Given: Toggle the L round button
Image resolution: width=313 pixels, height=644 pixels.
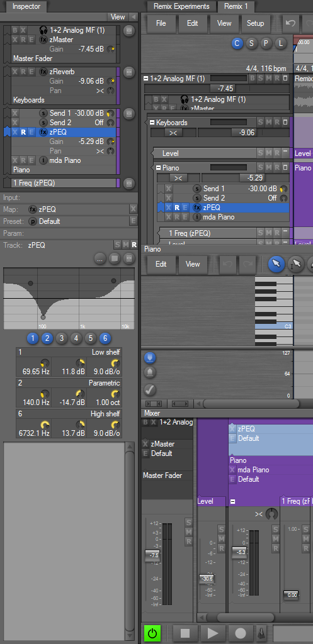Looking at the screenshot, I should pos(281,43).
